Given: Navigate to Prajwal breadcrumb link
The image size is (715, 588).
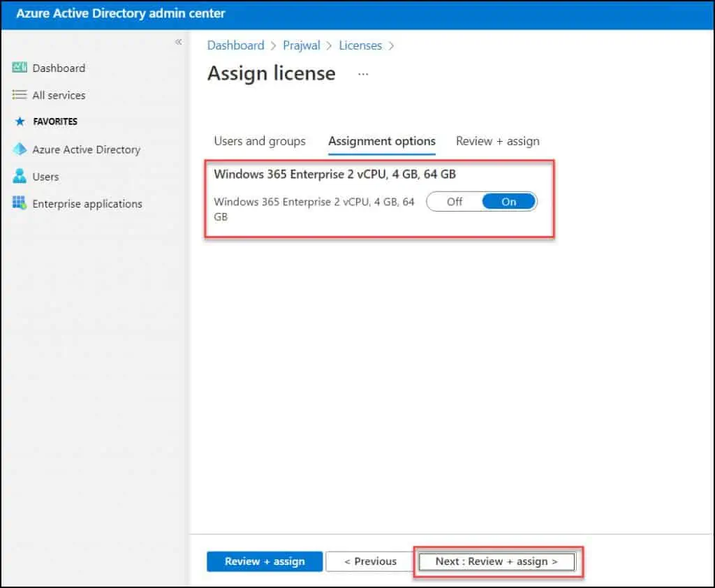Looking at the screenshot, I should [302, 45].
